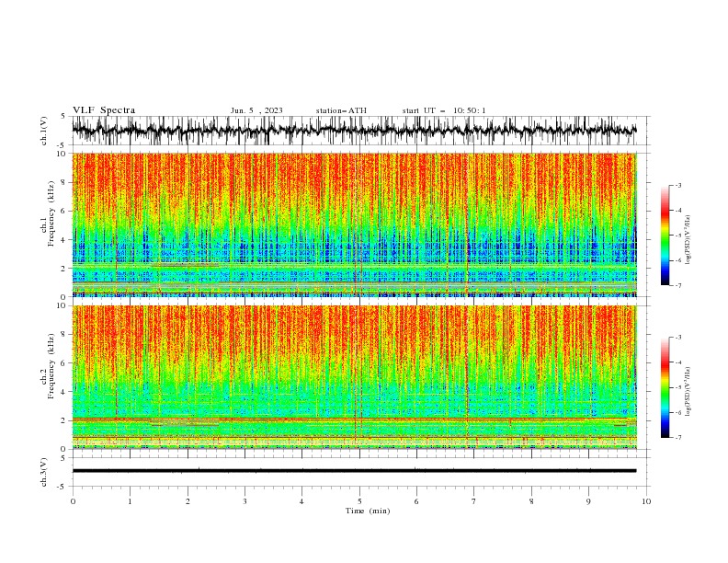Select the "start UT = 10:50: 1" text
This screenshot has width=728, height=563.
click(443, 110)
